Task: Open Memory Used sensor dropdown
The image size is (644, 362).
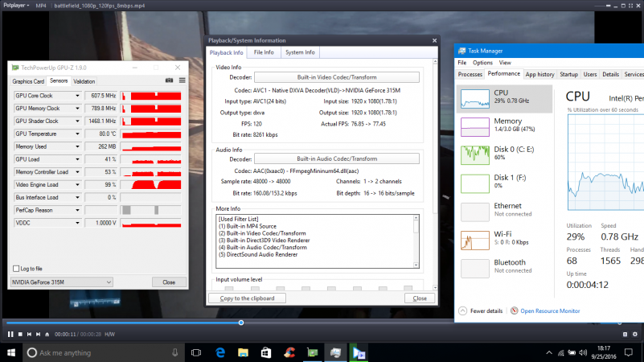Action: point(77,146)
